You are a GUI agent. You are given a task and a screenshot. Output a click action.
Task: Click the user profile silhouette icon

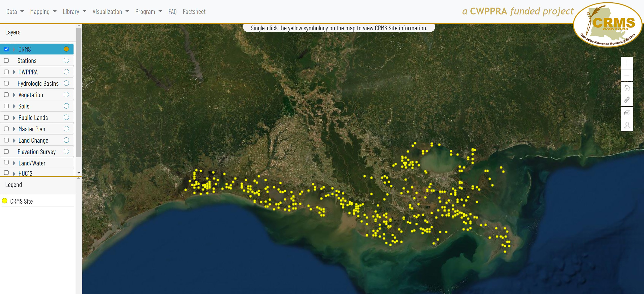627,125
